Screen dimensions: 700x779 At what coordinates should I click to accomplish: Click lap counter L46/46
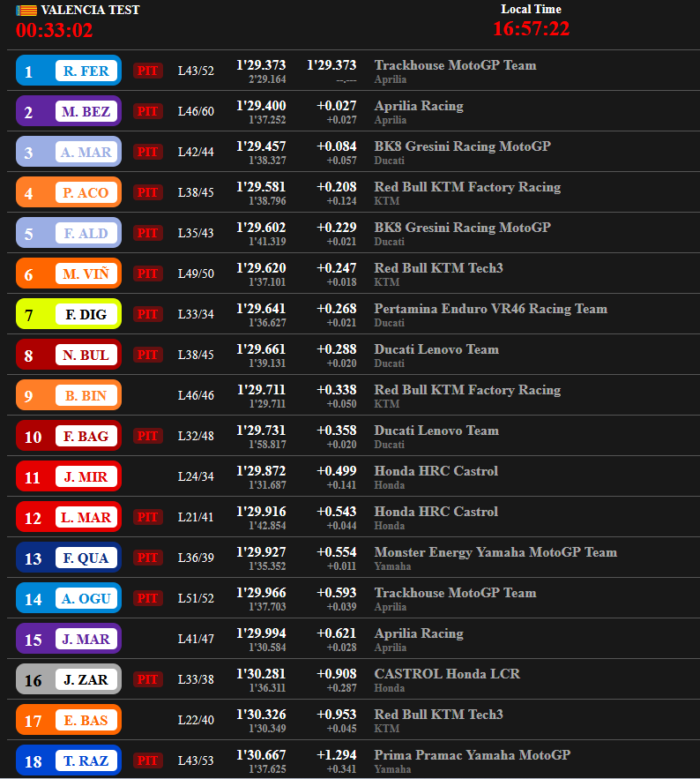(196, 395)
